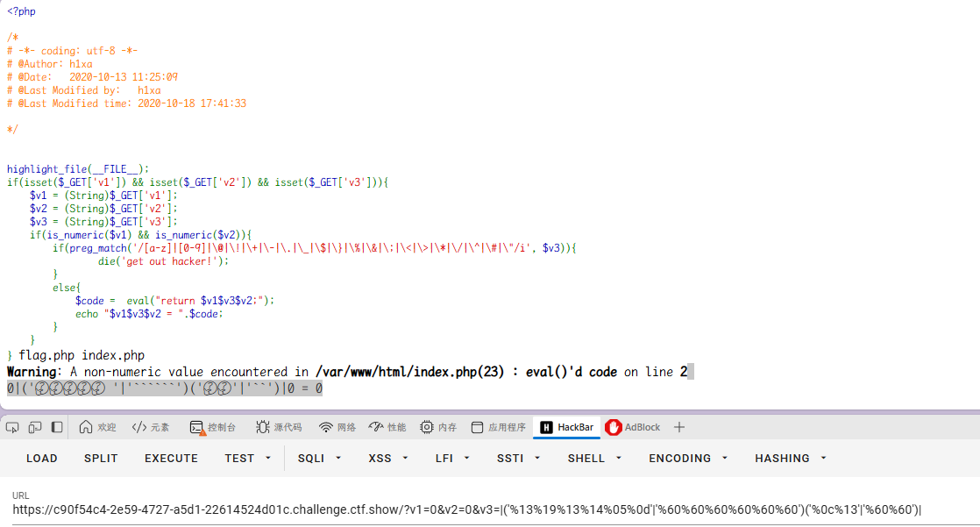Click the is_numeric($v1) condition line

[x=140, y=234]
